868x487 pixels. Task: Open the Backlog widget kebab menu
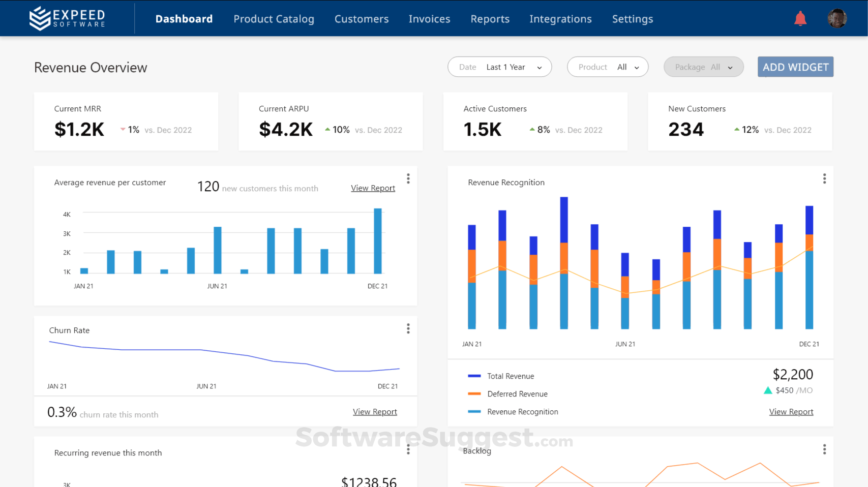pos(824,449)
